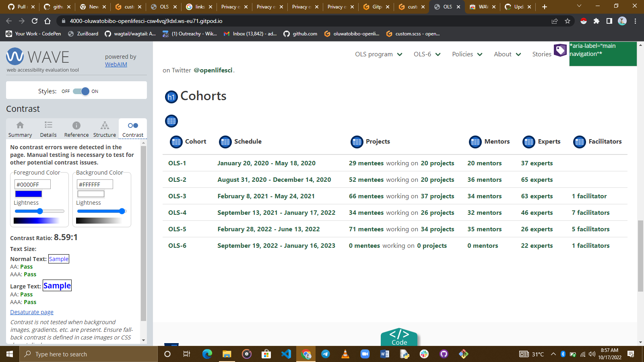Open Microsoft Edge from the taskbar
644x362 pixels.
pyautogui.click(x=207, y=354)
